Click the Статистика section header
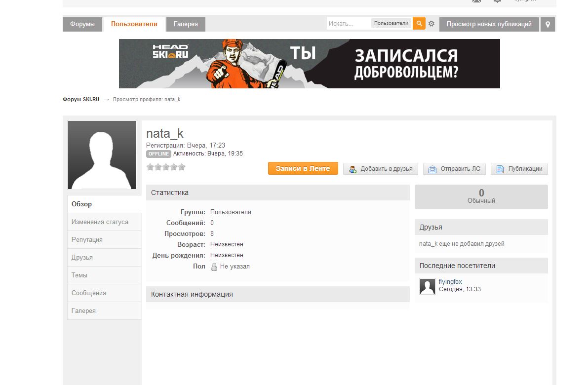This screenshot has width=588, height=385. pyautogui.click(x=278, y=192)
